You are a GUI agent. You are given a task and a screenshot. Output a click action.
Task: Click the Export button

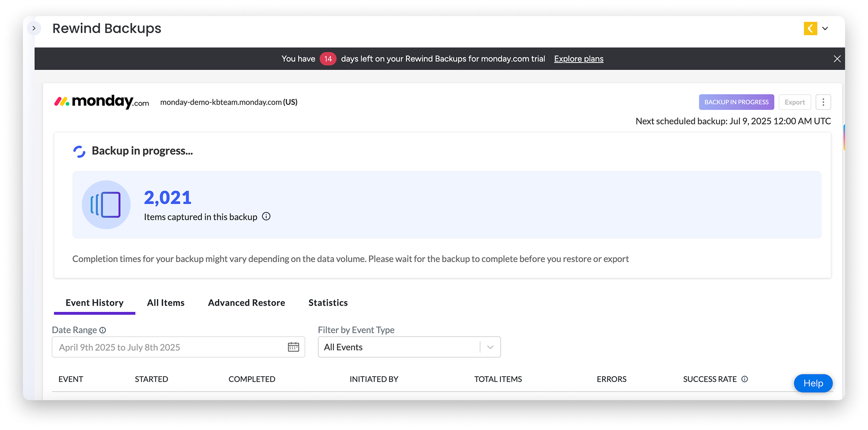(x=795, y=102)
